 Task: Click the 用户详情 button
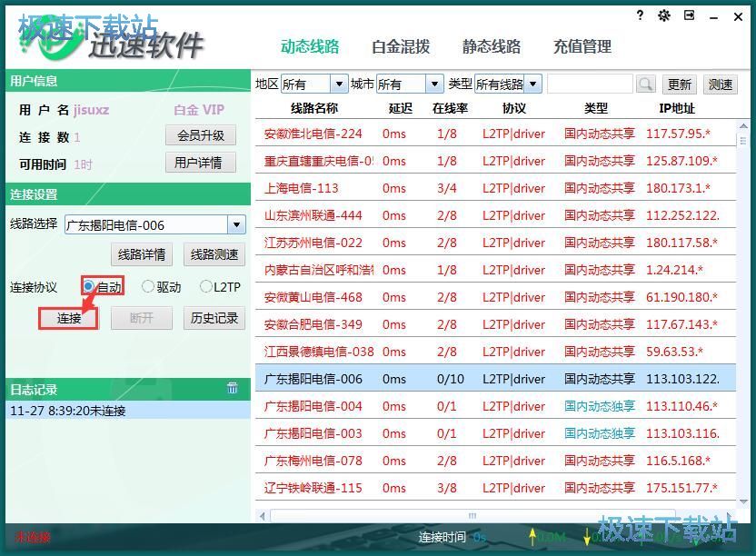click(x=201, y=163)
